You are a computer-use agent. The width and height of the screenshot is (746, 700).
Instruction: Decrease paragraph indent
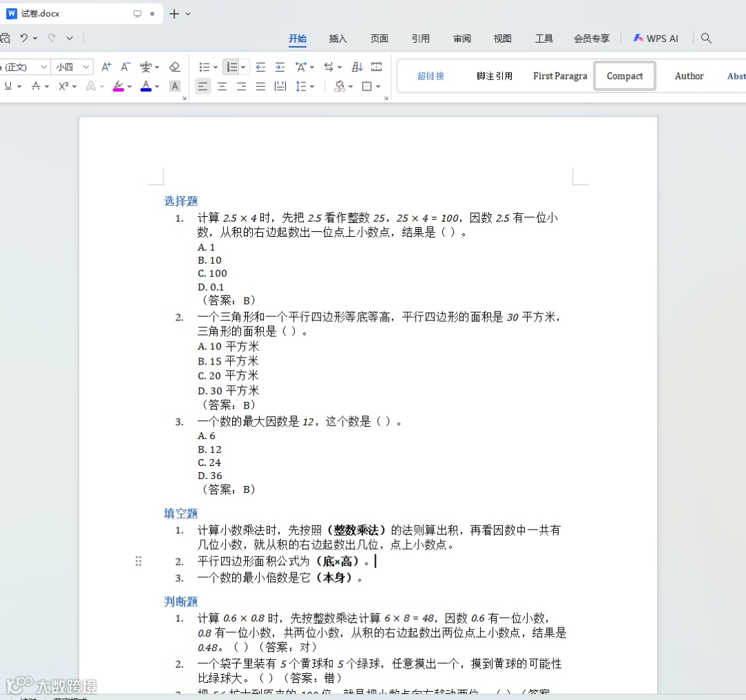pyautogui.click(x=260, y=67)
